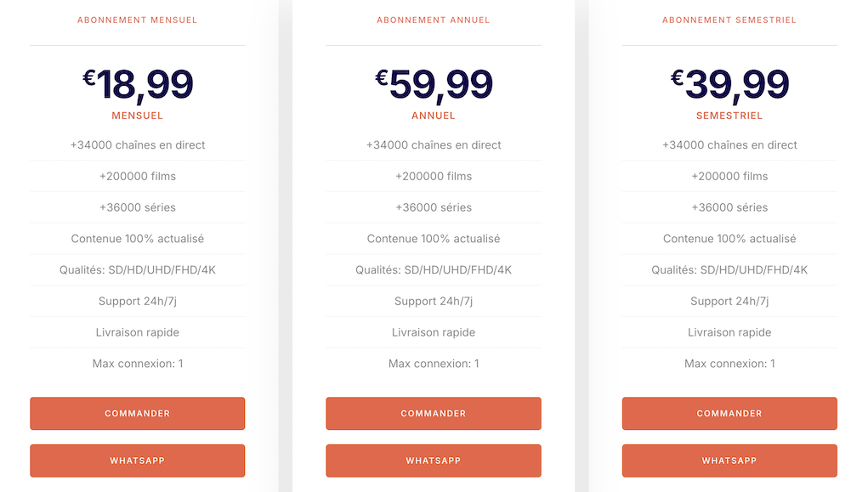Click 'Max connexion: 1' in monthly plan

[x=137, y=364]
